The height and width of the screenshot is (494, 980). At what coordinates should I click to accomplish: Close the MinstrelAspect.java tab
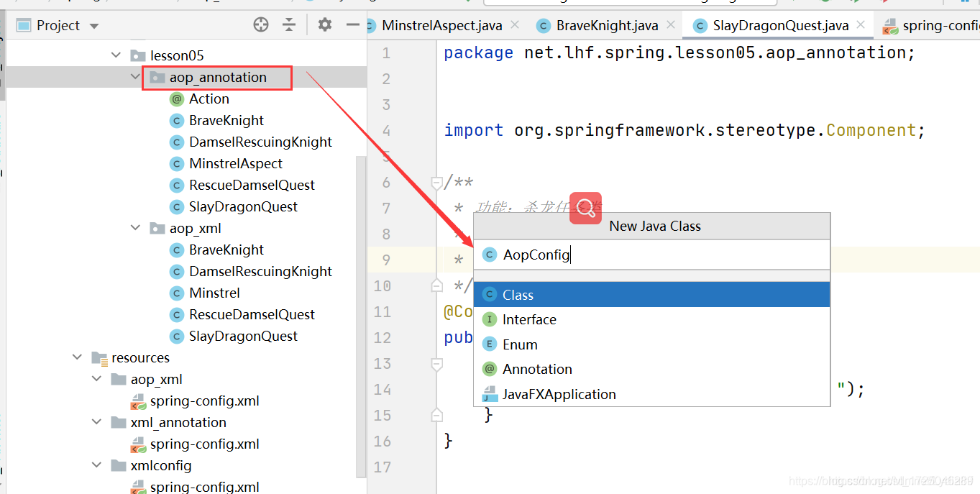(515, 24)
